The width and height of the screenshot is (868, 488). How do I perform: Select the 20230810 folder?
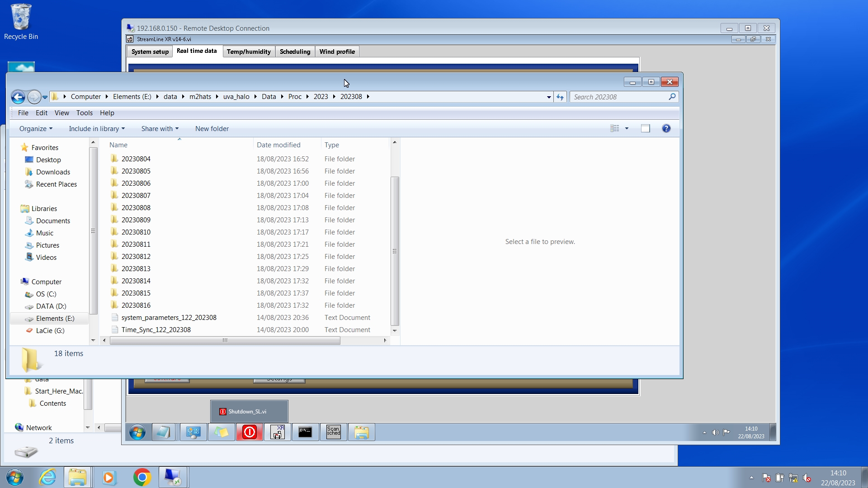point(136,232)
